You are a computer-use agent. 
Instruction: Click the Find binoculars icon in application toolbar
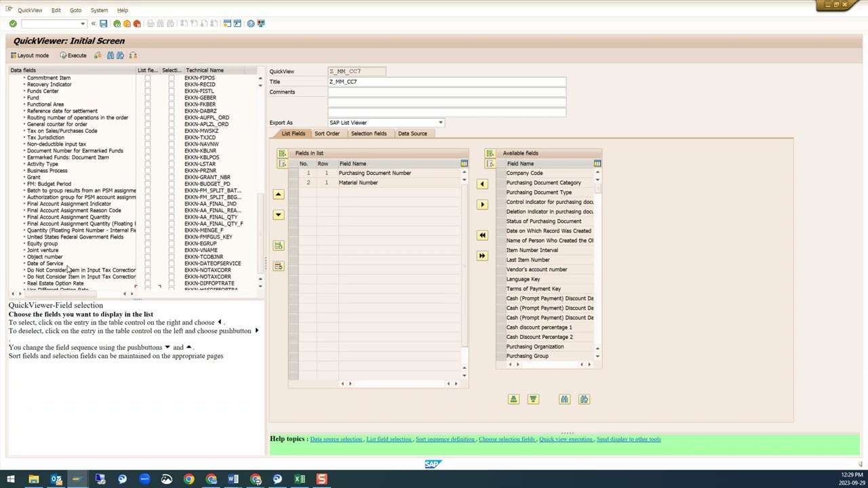(111, 56)
